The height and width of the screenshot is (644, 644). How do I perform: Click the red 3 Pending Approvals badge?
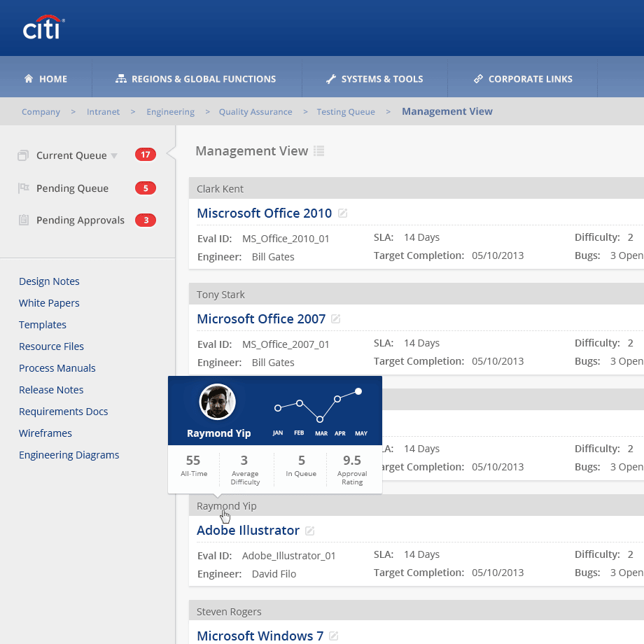click(146, 220)
